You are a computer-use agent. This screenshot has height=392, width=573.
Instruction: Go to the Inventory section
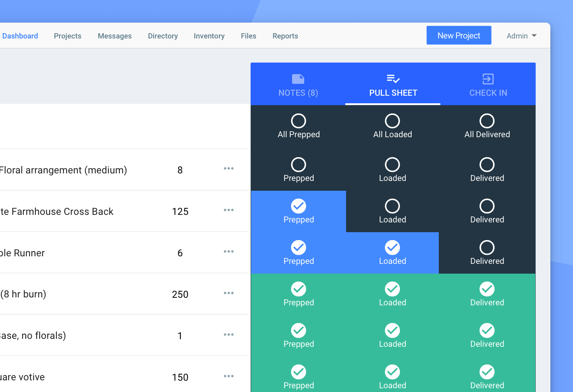click(209, 36)
